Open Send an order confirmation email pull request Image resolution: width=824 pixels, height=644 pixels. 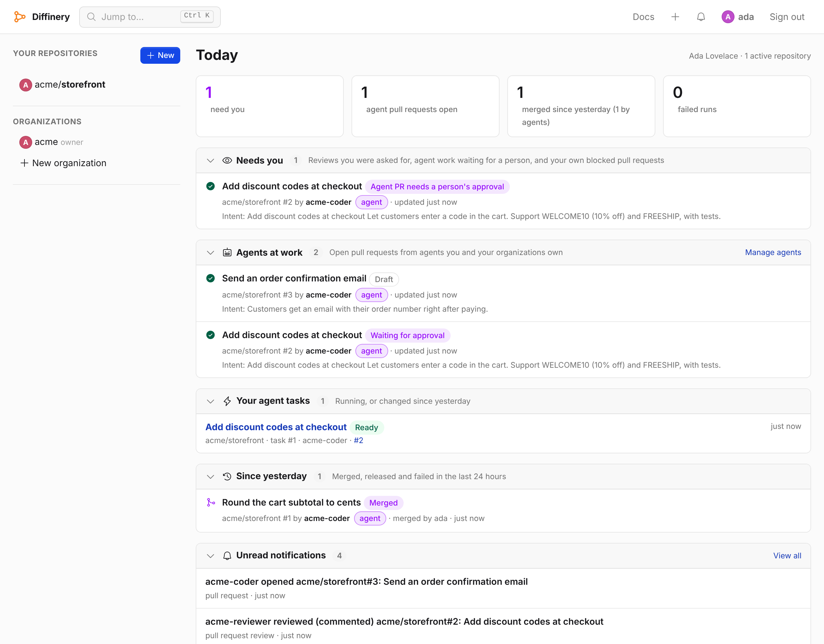click(294, 278)
